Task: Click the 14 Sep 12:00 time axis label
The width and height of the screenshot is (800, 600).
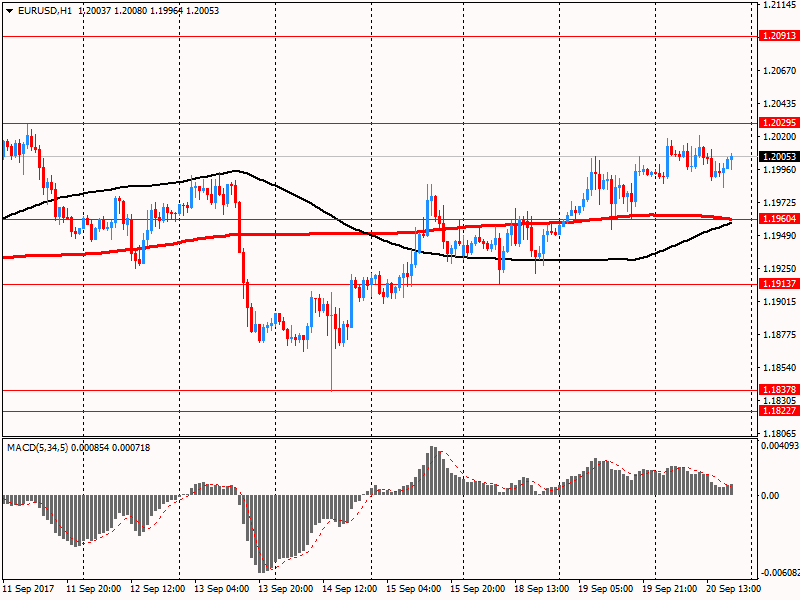Action: coord(350,589)
